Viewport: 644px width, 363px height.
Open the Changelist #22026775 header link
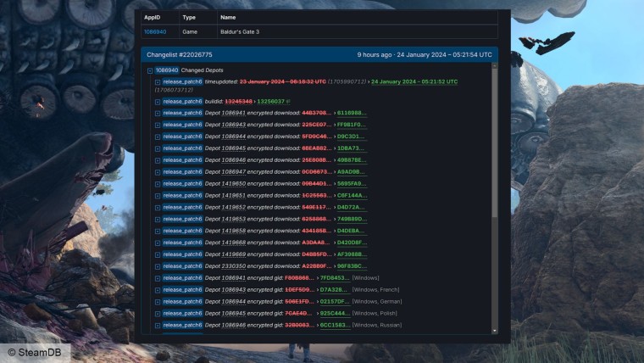pos(180,54)
